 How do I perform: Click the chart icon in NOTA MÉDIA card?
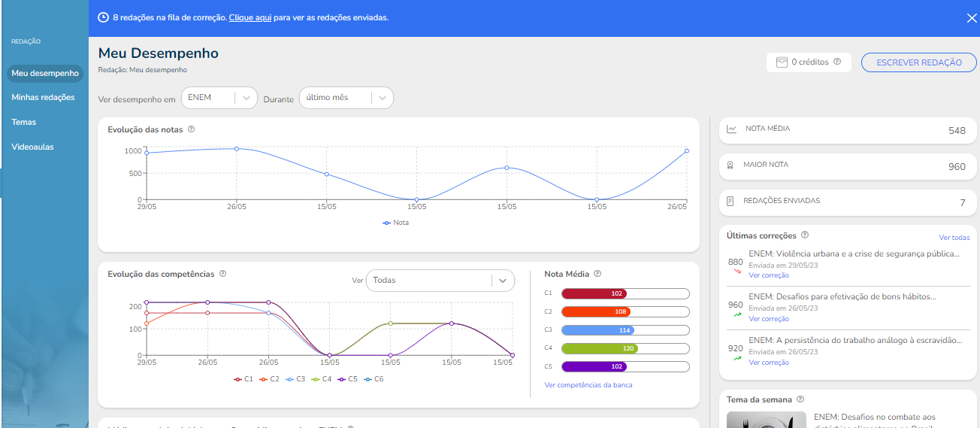tap(732, 129)
